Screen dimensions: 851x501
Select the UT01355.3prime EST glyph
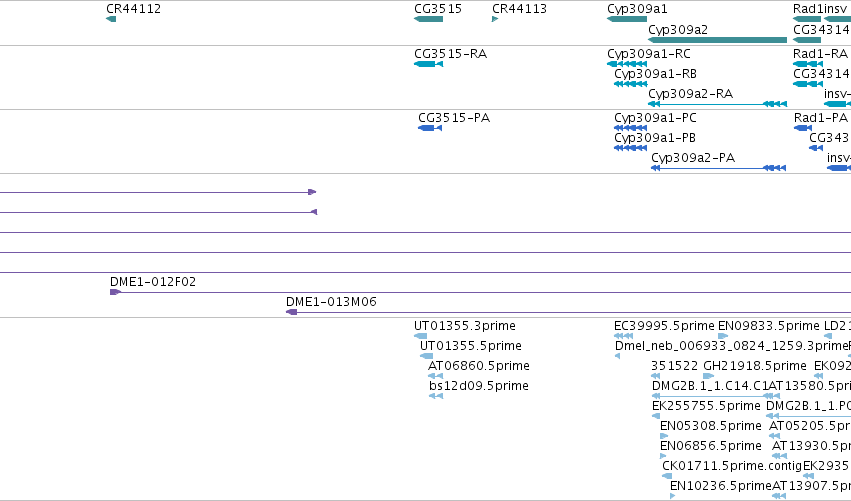(x=420, y=336)
